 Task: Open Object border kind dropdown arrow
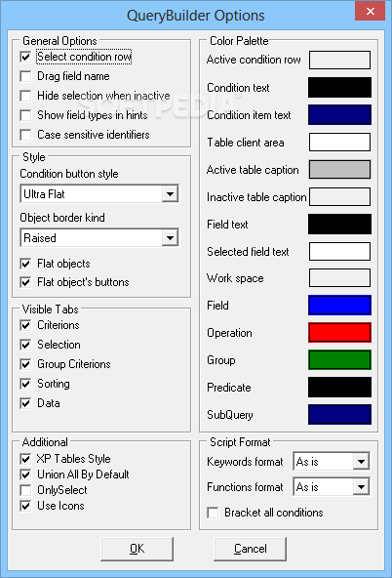pos(170,238)
